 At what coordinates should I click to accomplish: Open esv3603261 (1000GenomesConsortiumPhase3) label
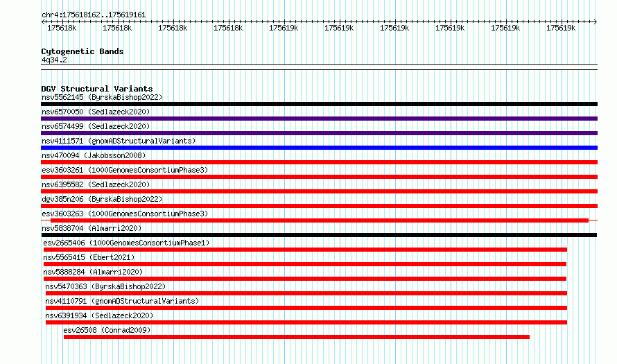(125, 170)
